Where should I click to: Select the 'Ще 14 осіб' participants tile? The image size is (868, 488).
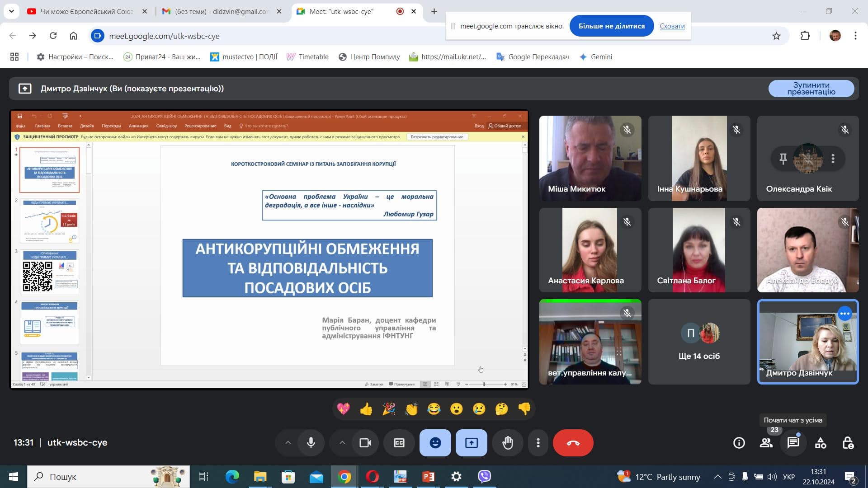click(x=699, y=342)
